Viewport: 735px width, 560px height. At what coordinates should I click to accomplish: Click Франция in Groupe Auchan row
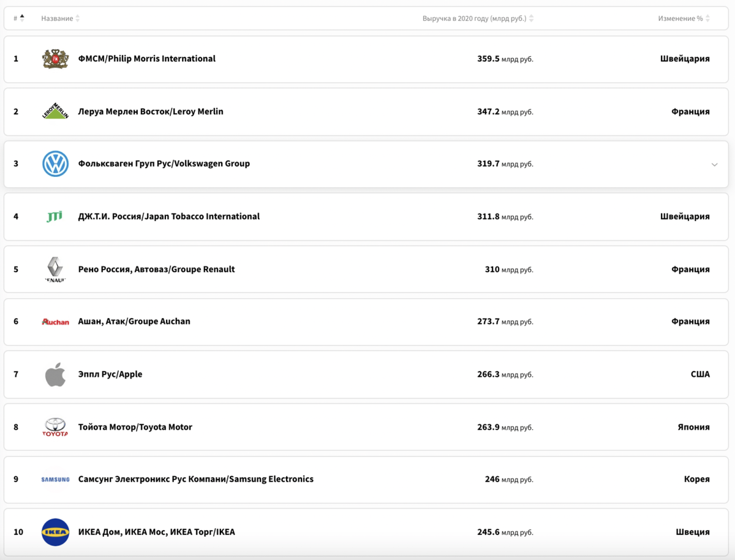(690, 321)
